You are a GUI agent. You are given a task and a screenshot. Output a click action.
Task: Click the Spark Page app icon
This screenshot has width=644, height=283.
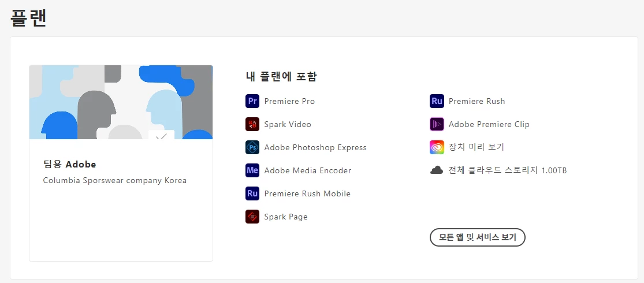pos(252,217)
